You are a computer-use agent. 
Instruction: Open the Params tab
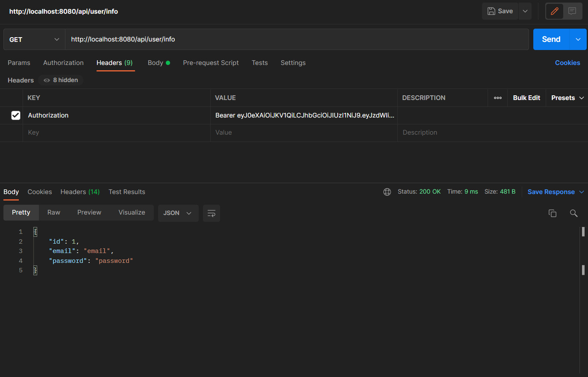click(x=19, y=63)
